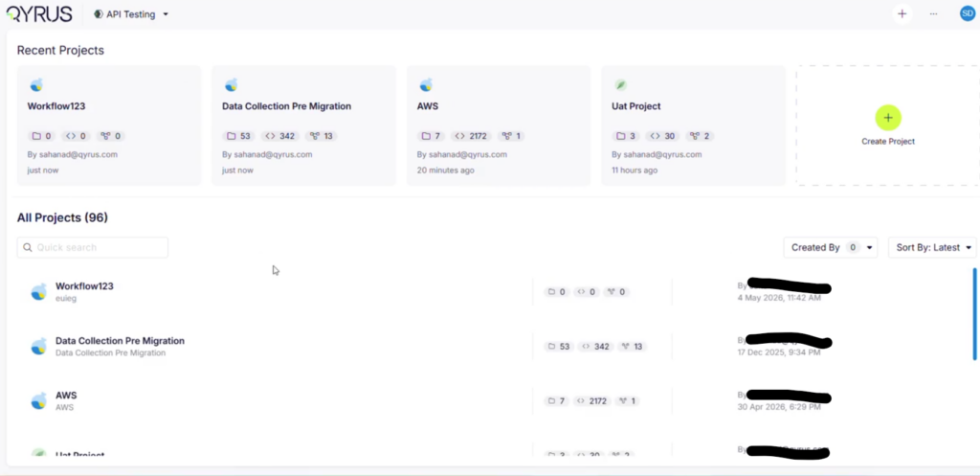This screenshot has width=980, height=476.
Task: Click the 2172 APIs badge on AWS card
Action: tap(472, 136)
